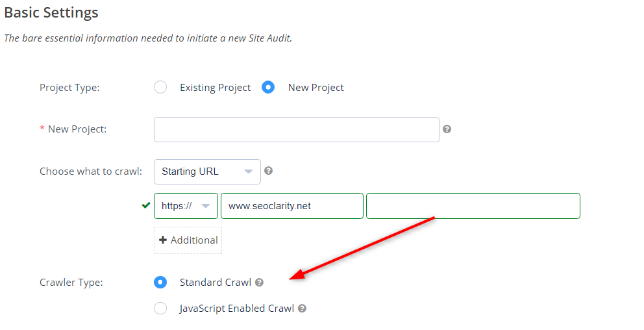Click the plus icon in the Additional button

click(x=163, y=240)
